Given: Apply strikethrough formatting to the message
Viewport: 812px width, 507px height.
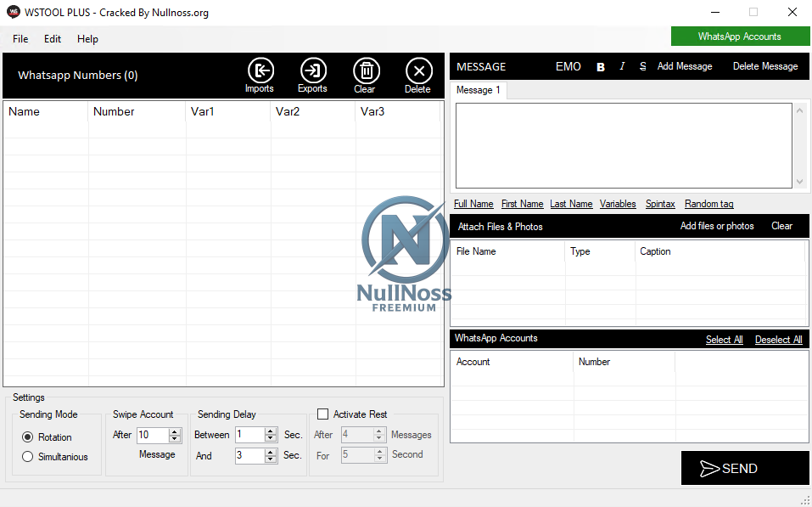Looking at the screenshot, I should (644, 66).
